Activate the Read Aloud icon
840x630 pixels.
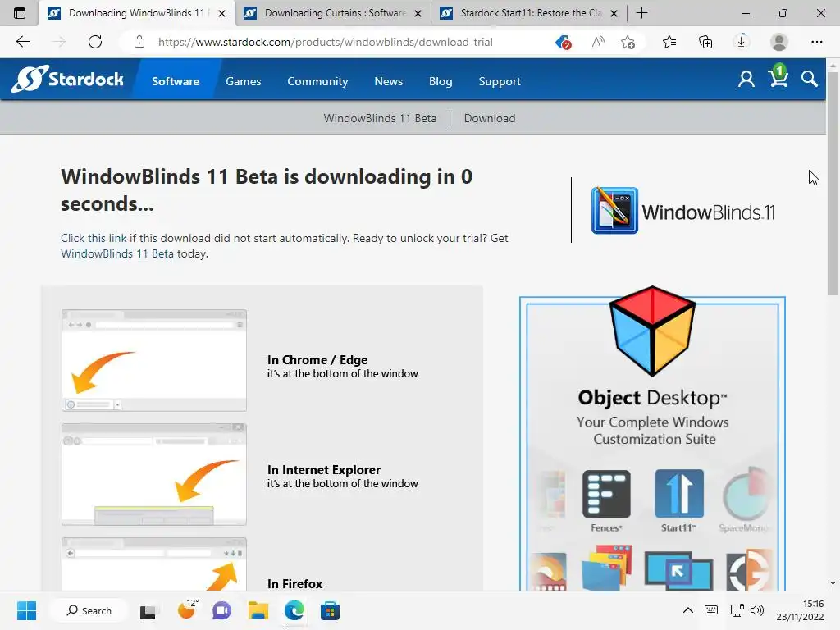coord(598,42)
